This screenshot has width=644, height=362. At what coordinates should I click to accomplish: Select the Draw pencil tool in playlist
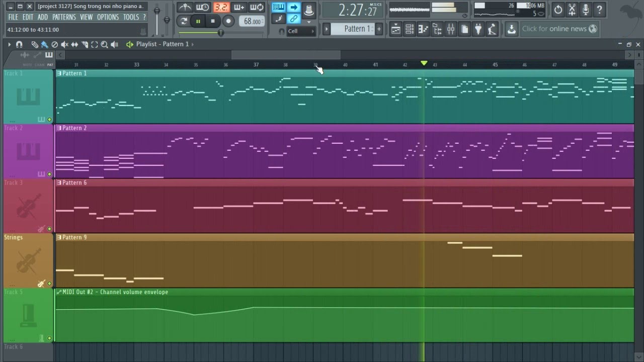[x=35, y=44]
